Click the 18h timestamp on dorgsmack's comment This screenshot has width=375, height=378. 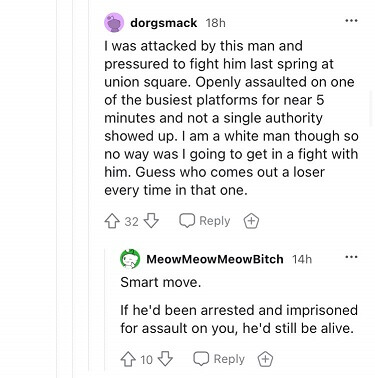coord(216,23)
